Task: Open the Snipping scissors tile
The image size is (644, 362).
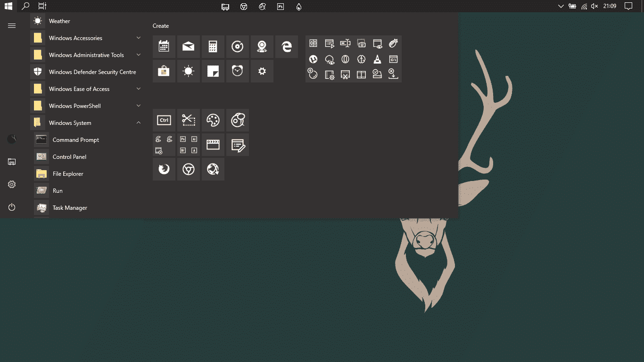Action: click(189, 120)
